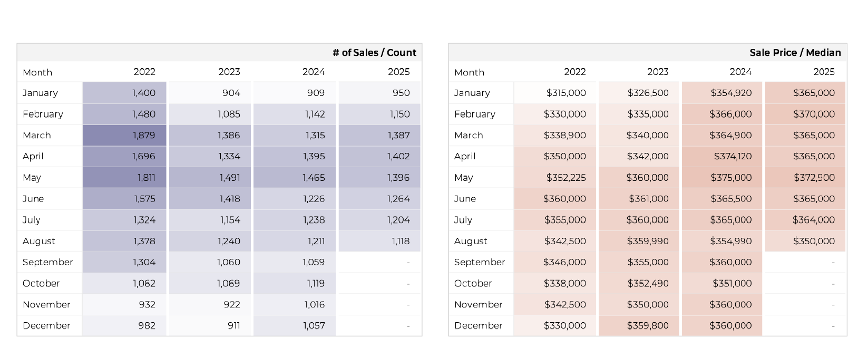The height and width of the screenshot is (357, 868).
Task: Select the 2023 column header in the Sales Count table
Action: 229,72
